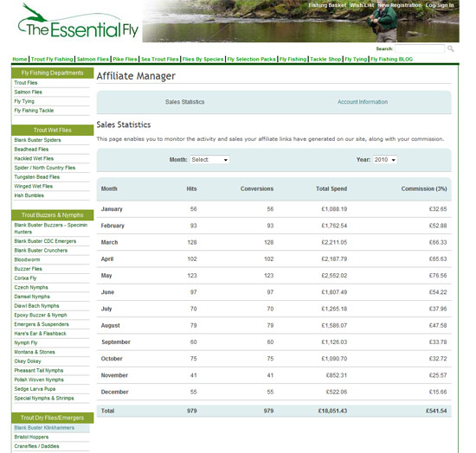Open Sea Trout Flies menu

160,59
